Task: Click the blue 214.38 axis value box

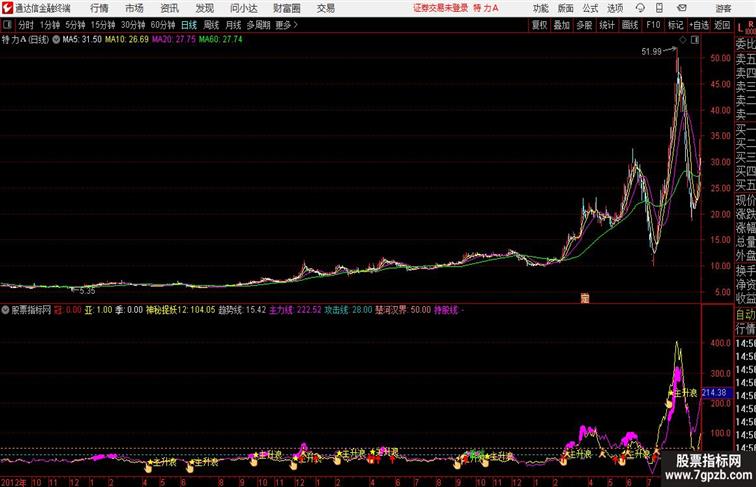Action: point(716,393)
